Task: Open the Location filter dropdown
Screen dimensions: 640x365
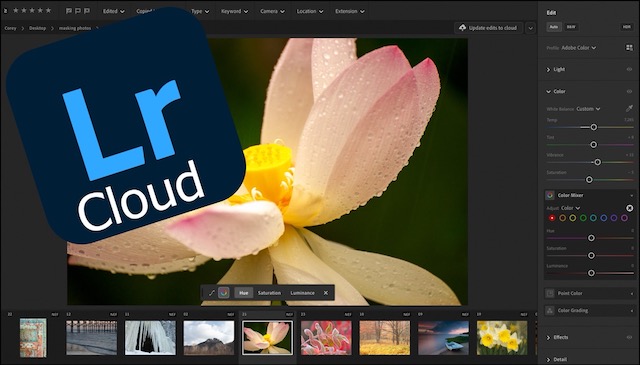Action: [x=310, y=11]
